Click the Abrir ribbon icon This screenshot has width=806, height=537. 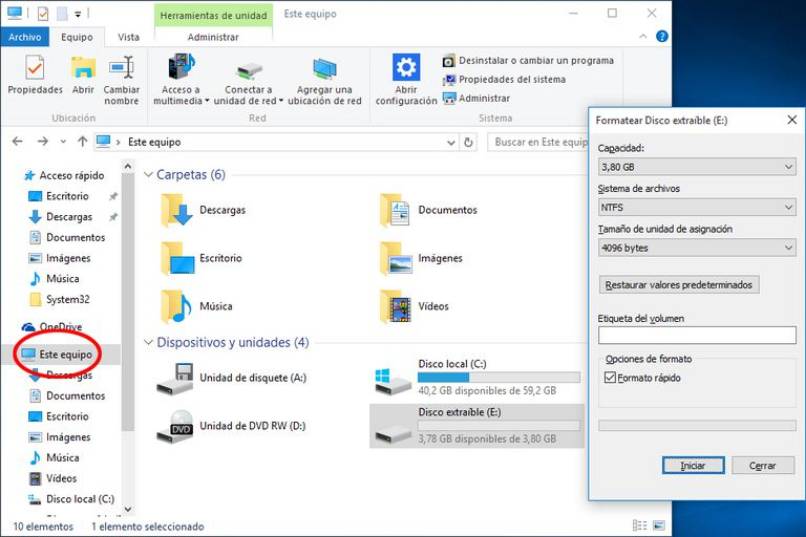[83, 75]
